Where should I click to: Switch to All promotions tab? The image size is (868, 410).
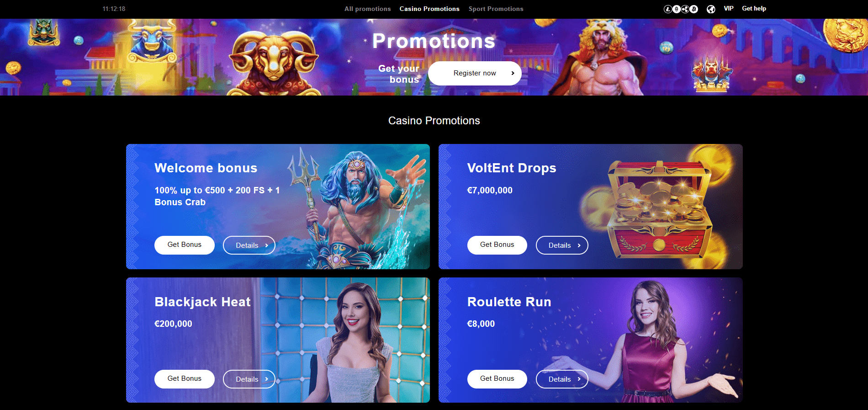pos(368,9)
